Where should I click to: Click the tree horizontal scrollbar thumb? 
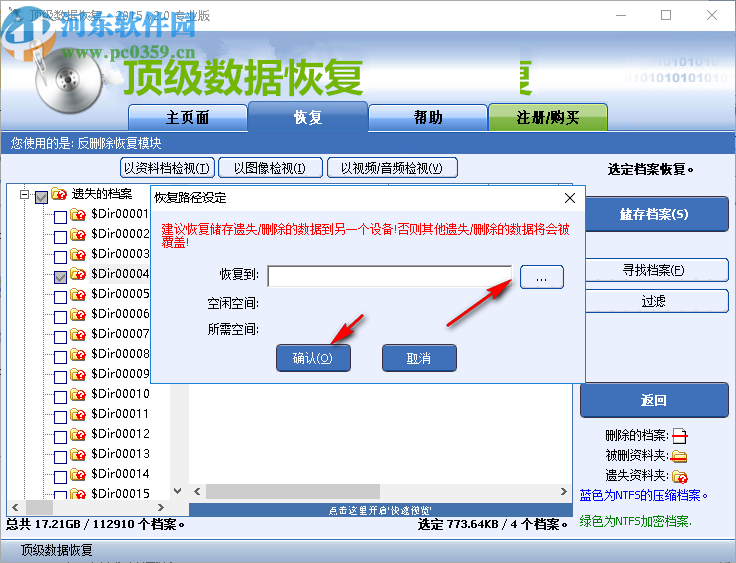pos(39,507)
